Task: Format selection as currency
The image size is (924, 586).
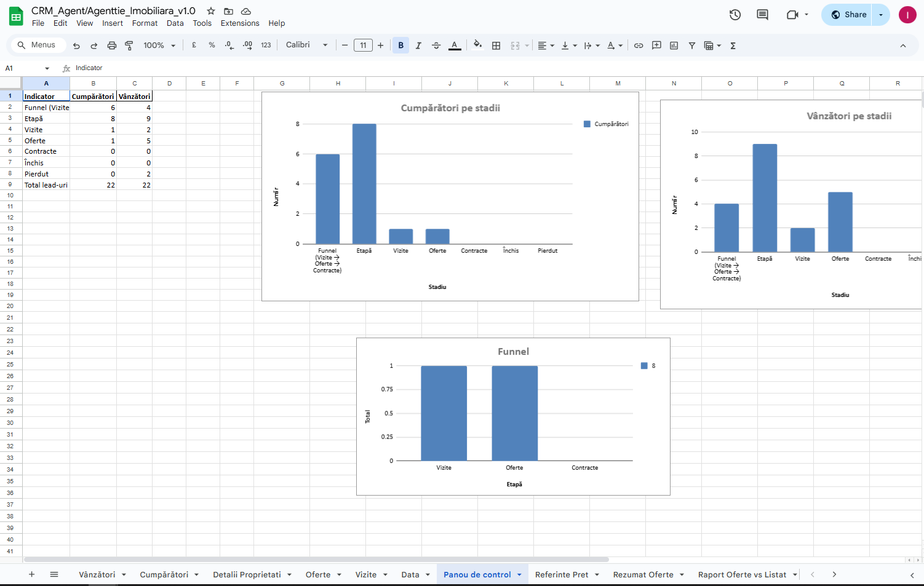Action: click(194, 45)
